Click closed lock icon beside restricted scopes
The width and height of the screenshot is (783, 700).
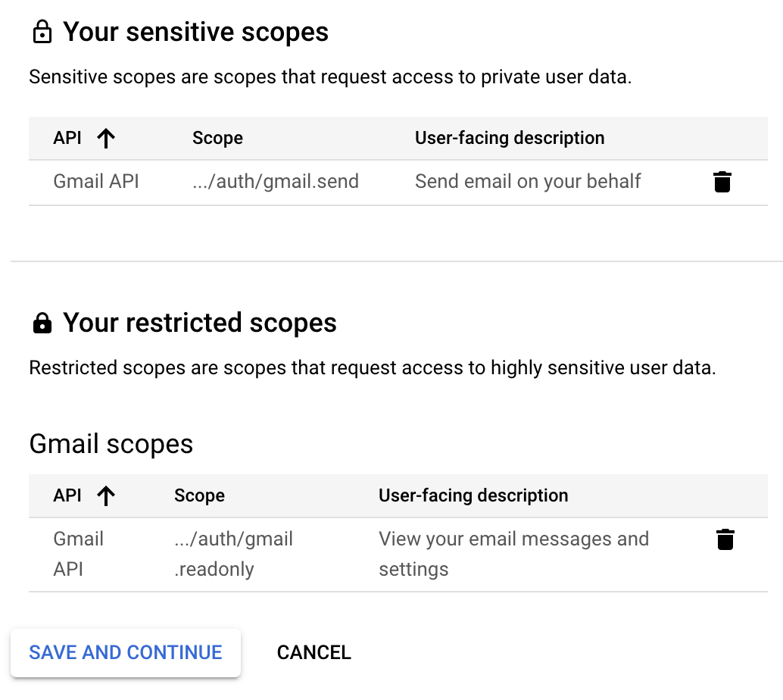coord(42,323)
